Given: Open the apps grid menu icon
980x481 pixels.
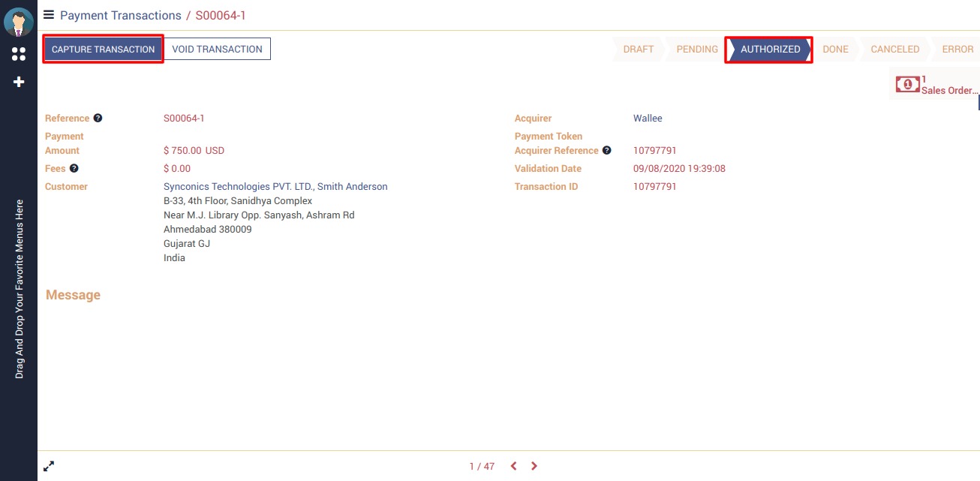Looking at the screenshot, I should point(19,54).
